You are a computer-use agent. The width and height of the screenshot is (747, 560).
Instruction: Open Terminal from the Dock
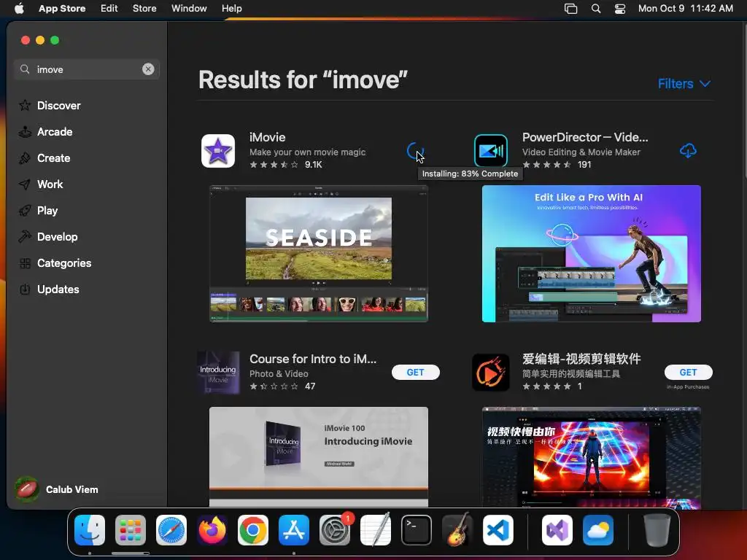click(x=417, y=530)
